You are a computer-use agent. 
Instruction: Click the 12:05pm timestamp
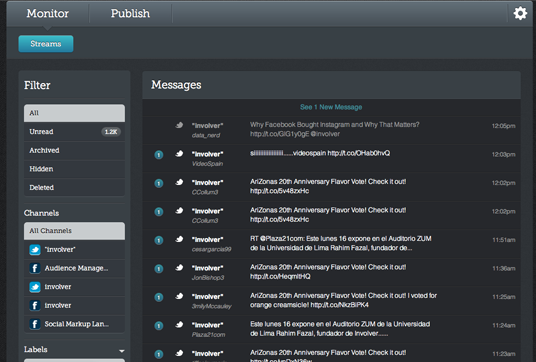(504, 126)
